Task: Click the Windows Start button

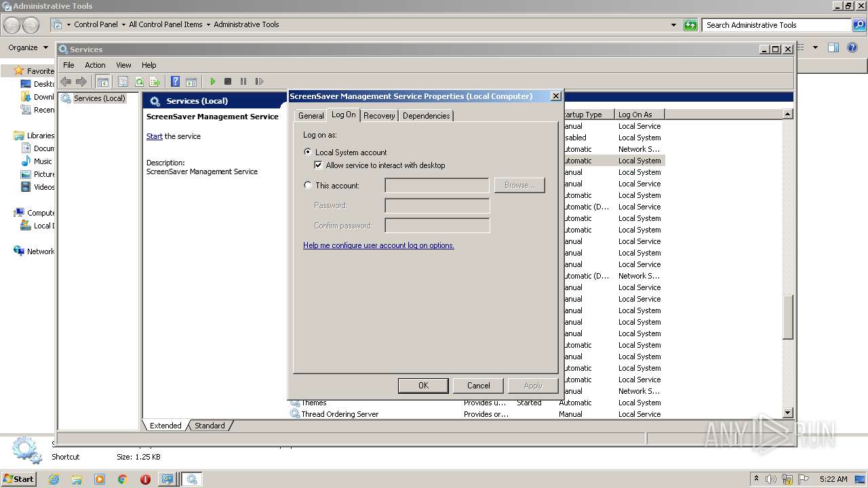Action: click(19, 479)
